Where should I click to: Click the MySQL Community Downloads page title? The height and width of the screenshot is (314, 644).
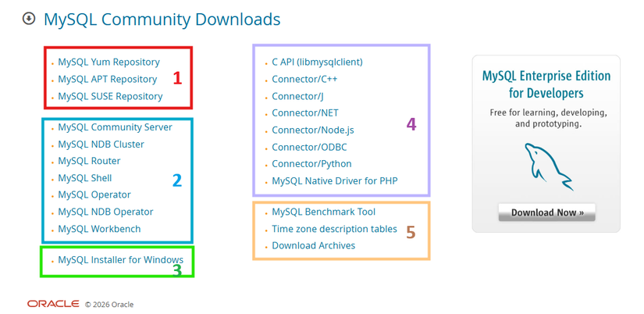(x=162, y=20)
